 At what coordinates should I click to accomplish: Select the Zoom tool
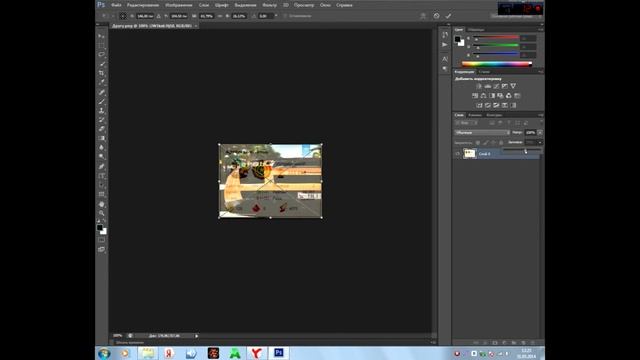pyautogui.click(x=101, y=213)
